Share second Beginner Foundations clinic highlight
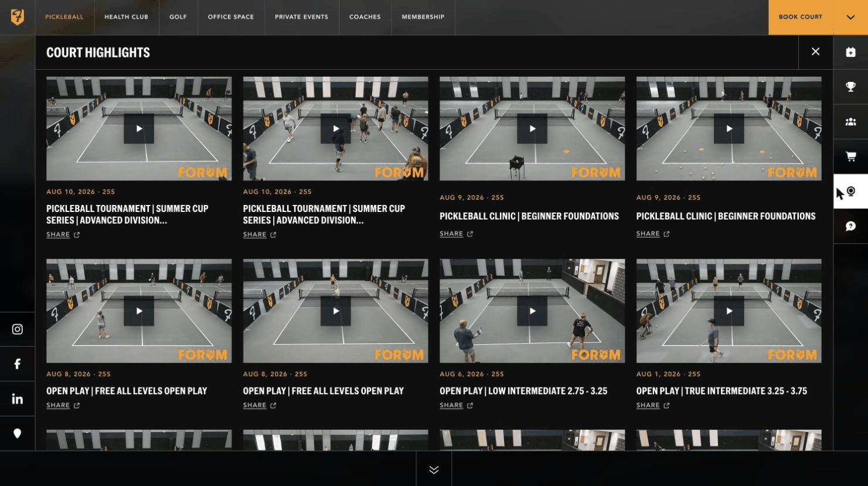 [x=653, y=234]
